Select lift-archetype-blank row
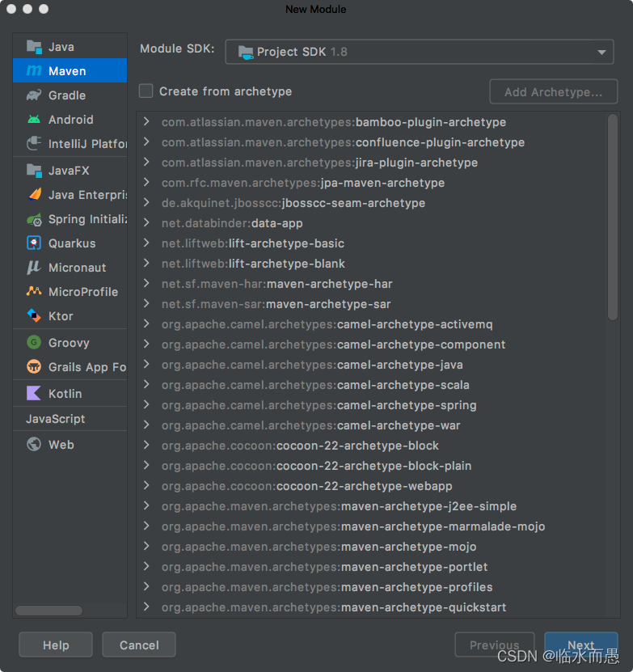This screenshot has width=633, height=672. point(372,263)
